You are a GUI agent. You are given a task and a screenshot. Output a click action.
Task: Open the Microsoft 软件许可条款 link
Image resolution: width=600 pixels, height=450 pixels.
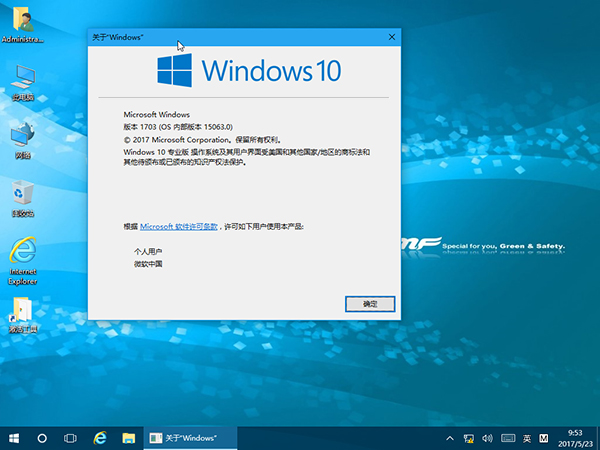[179, 227]
